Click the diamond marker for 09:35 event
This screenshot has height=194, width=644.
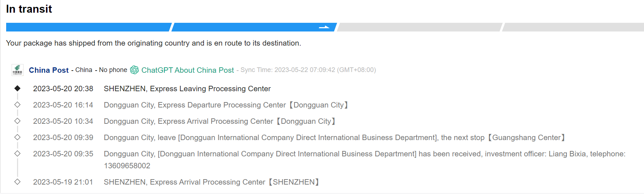point(17,153)
